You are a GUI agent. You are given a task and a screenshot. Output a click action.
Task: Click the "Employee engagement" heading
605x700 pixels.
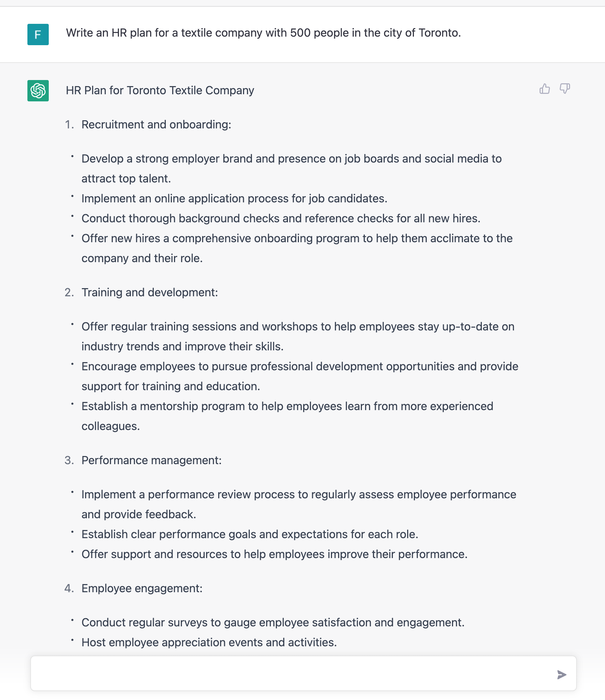coord(142,589)
